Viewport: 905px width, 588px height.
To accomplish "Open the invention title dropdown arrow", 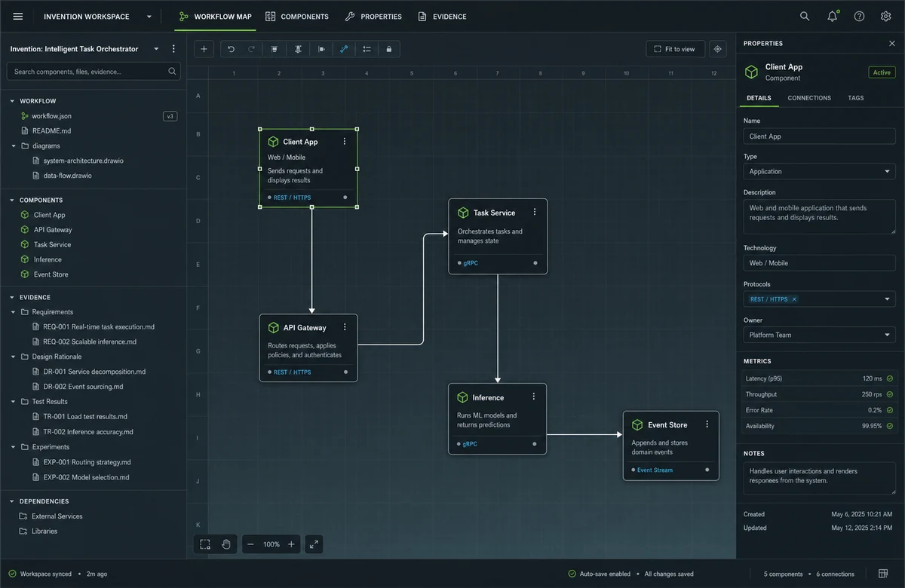I will 156,49.
